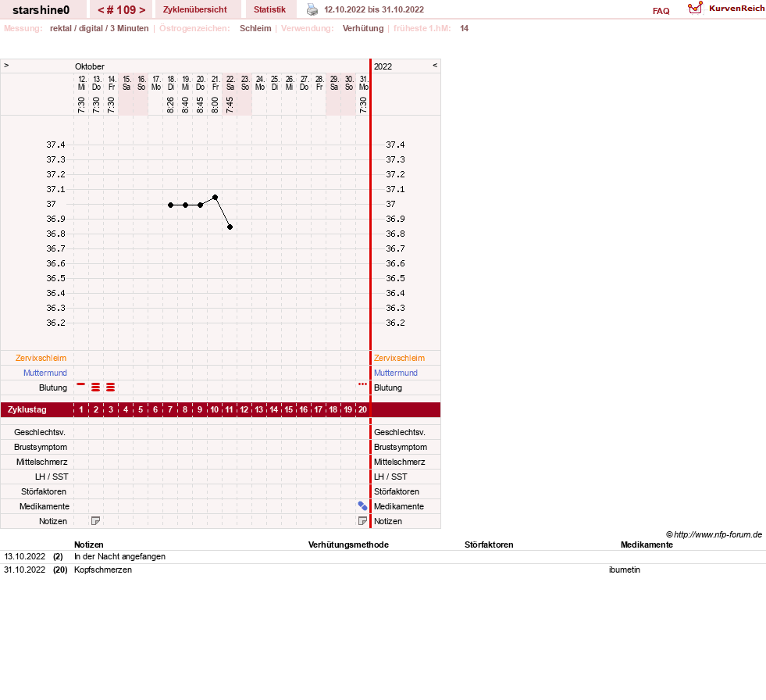Click heavy bleeding mark on 13. Do
This screenshot has height=700, width=766.
coord(96,387)
